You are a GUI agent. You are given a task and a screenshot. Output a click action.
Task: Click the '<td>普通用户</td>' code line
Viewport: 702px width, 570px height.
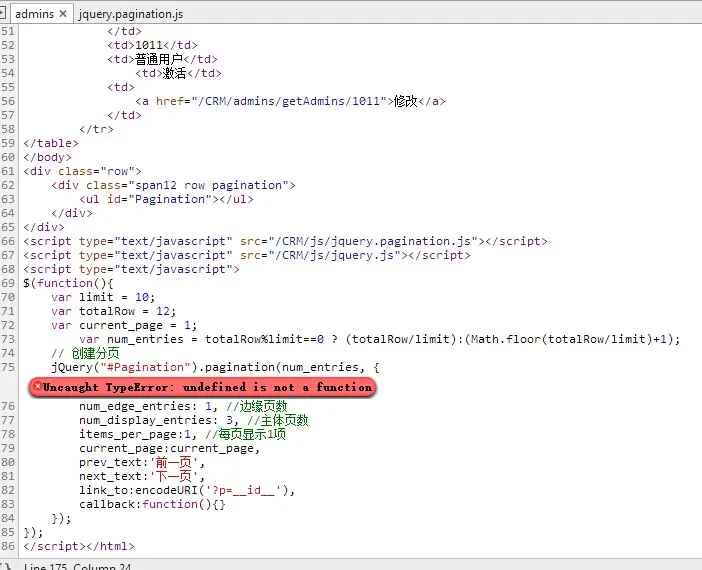coord(163,59)
